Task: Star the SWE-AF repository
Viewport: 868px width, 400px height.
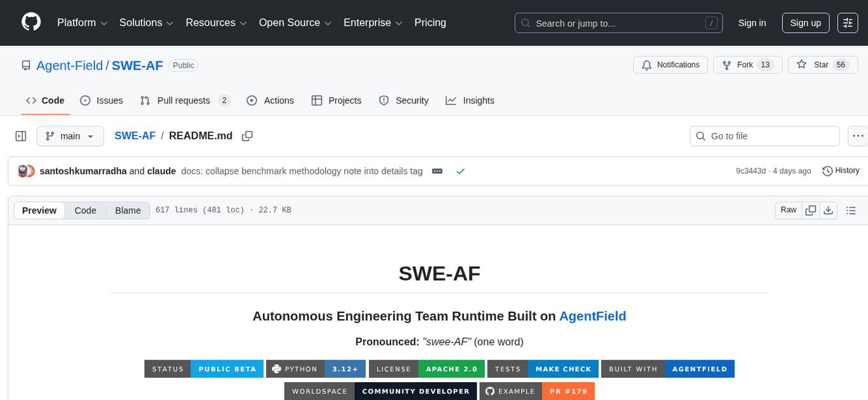Action: 822,65
